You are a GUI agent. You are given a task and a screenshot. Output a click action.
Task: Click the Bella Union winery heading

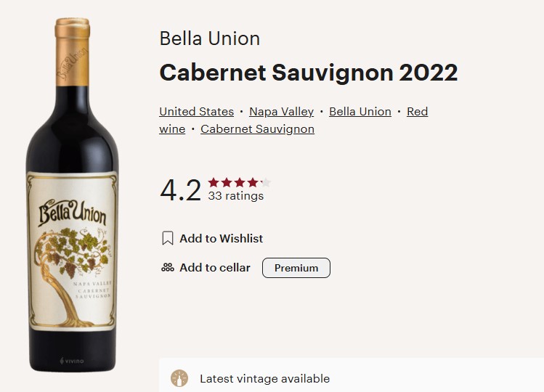[x=210, y=38]
